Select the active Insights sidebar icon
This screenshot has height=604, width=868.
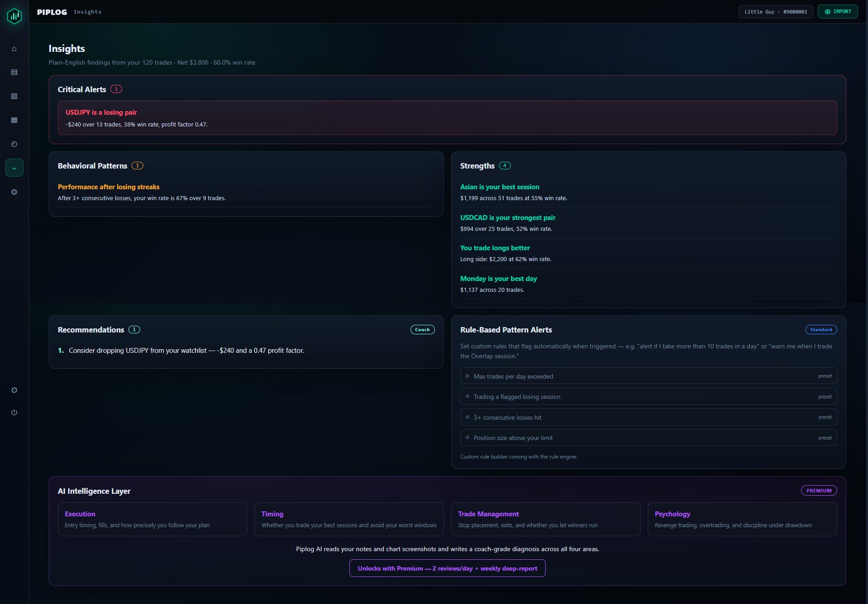click(x=14, y=168)
